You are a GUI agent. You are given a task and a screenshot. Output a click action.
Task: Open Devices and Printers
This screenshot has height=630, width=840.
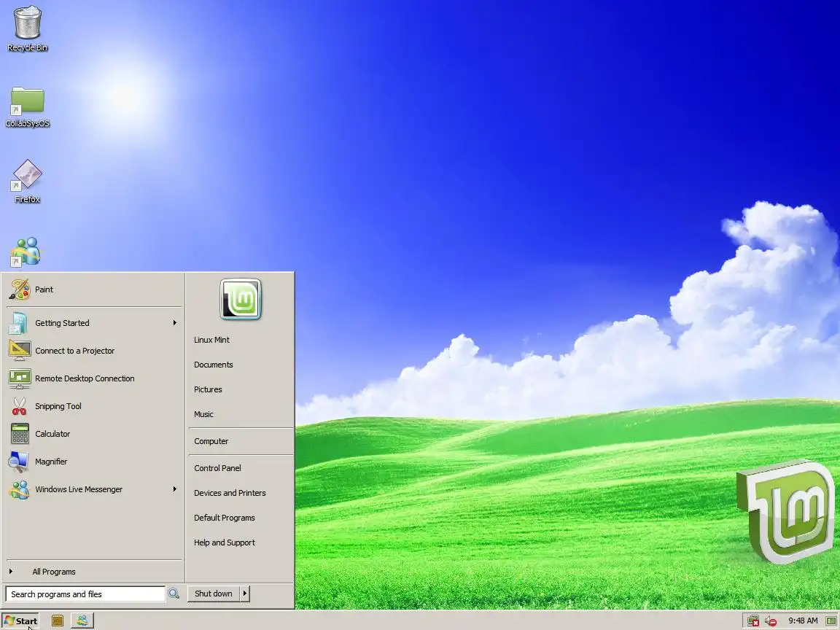point(230,493)
